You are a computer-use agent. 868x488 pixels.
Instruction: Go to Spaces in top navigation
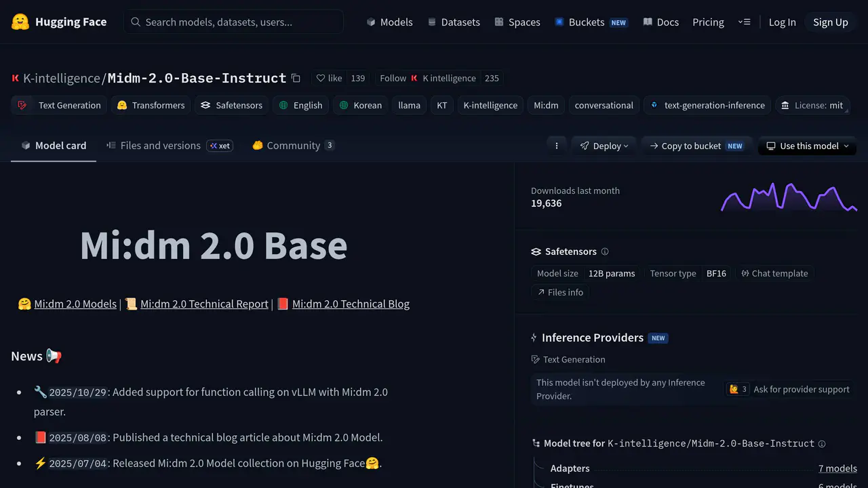[x=517, y=22]
